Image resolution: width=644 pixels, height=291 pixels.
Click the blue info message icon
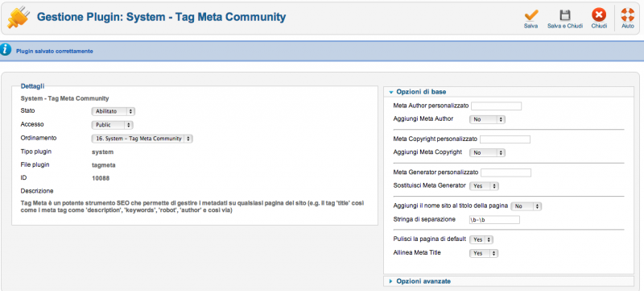6,51
